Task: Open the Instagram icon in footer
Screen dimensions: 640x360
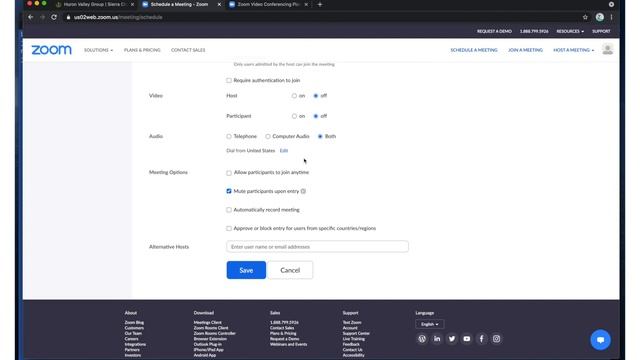Action: (x=496, y=339)
